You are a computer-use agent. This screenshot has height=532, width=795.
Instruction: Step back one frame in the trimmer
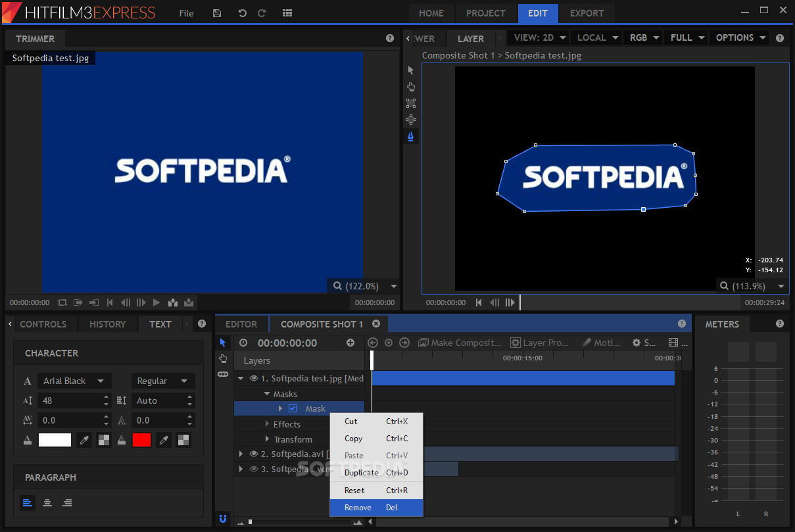click(x=125, y=302)
